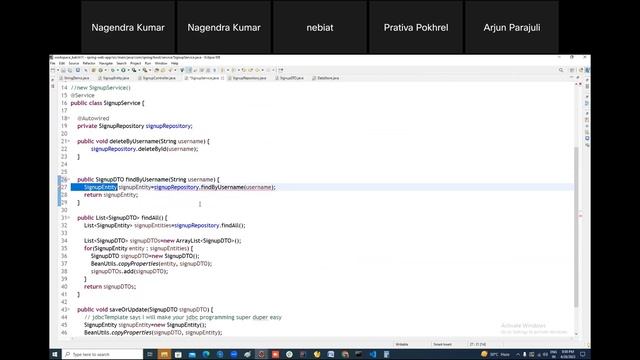Image resolution: width=640 pixels, height=360 pixels.
Task: Open Visual Studio Code from the taskbar
Action: click(373, 354)
